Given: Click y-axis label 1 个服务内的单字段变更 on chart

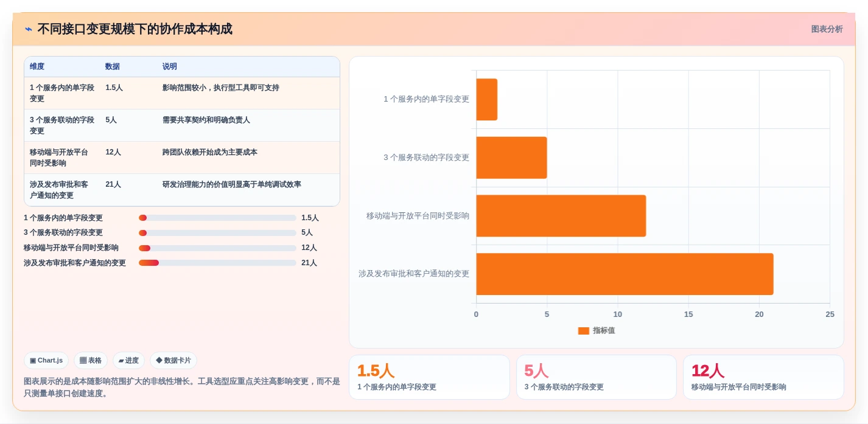Looking at the screenshot, I should point(427,99).
